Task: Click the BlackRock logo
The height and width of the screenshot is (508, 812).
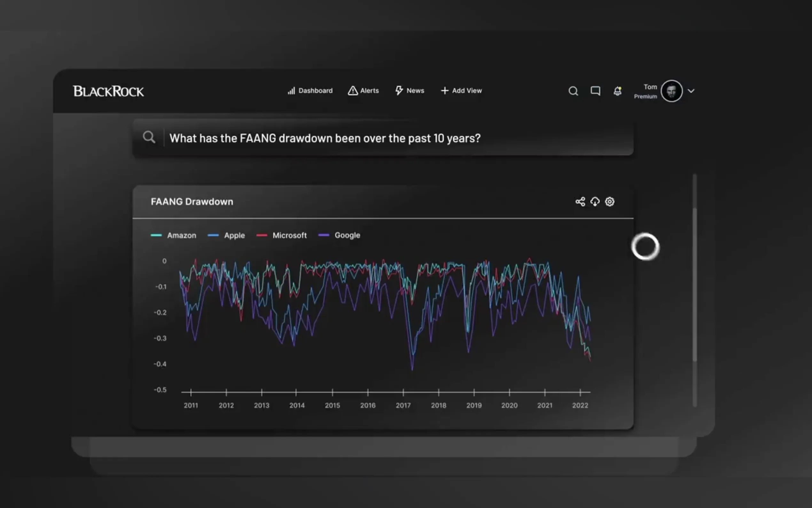Action: [x=108, y=91]
